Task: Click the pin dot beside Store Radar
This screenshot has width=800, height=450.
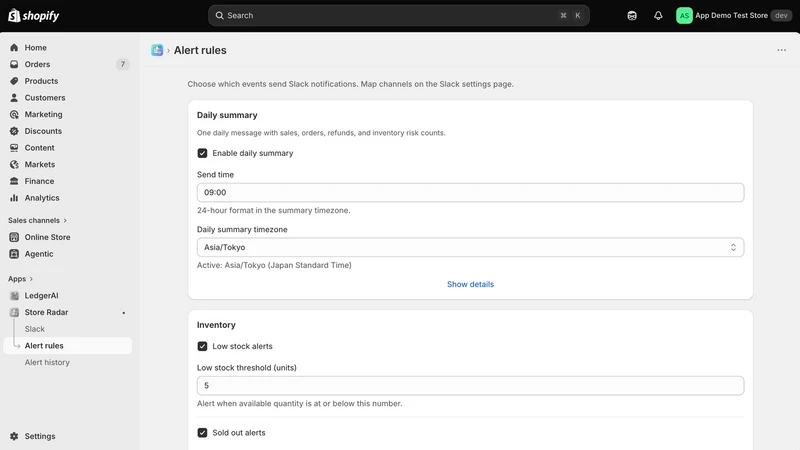Action: (x=123, y=313)
